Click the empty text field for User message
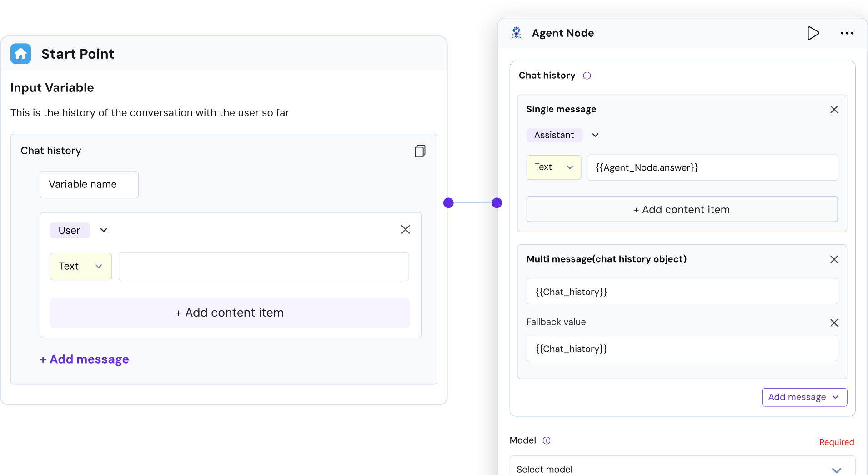Viewport: 868px width, 475px height. click(264, 267)
